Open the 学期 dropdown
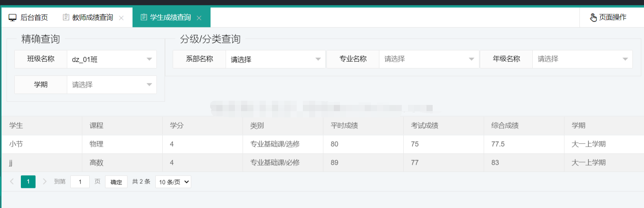This screenshot has height=208, width=644. click(x=112, y=85)
